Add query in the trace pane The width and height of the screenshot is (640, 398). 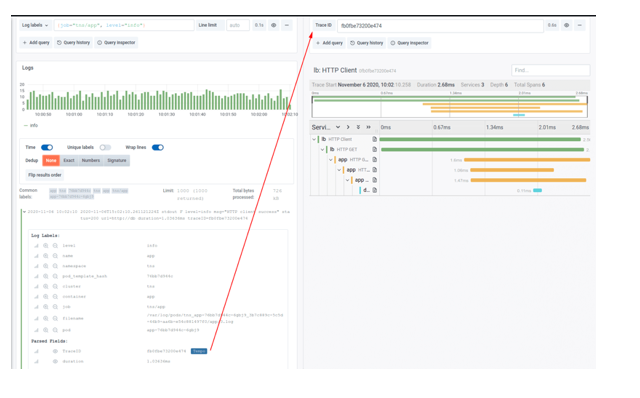[x=329, y=43]
